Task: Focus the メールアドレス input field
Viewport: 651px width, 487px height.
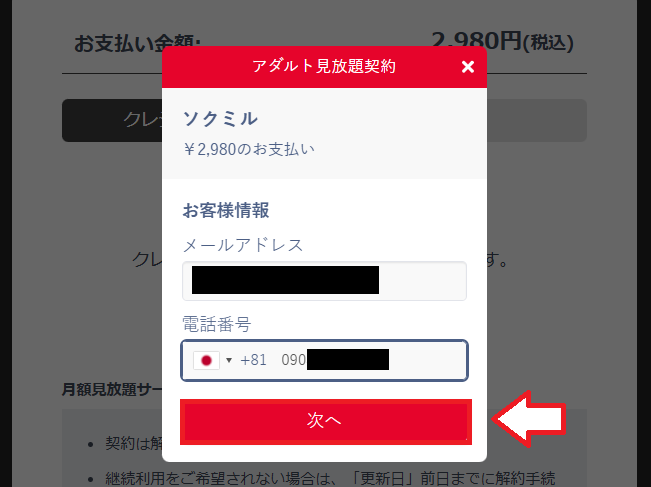Action: point(325,281)
